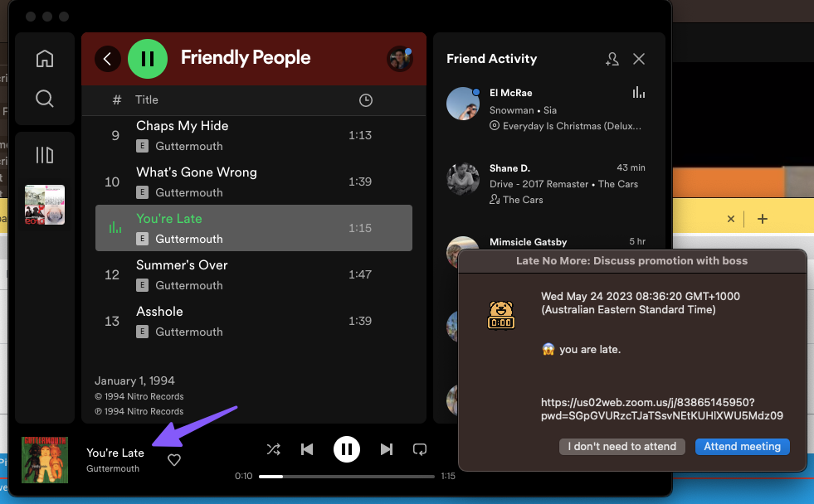This screenshot has height=504, width=814.
Task: Sort by the clock duration column icon
Action: pyautogui.click(x=365, y=100)
